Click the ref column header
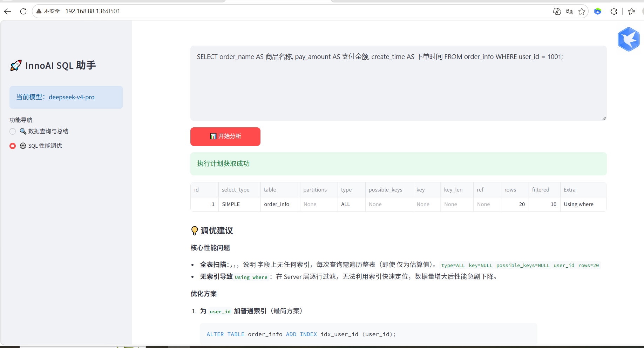The width and height of the screenshot is (644, 348). 487,190
